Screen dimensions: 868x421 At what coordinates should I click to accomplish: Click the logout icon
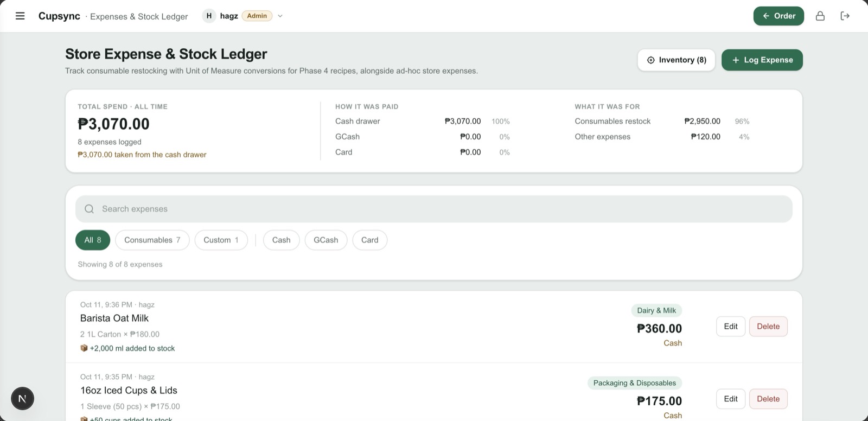pos(845,16)
